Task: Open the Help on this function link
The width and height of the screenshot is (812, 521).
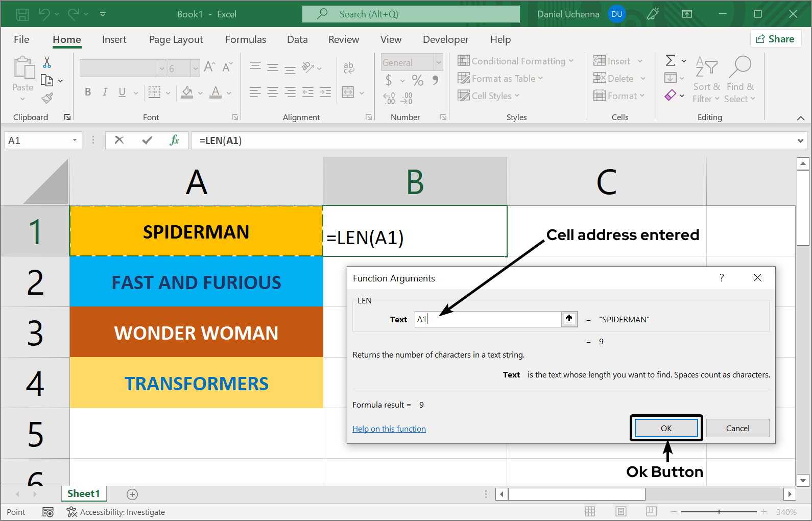Action: click(389, 429)
